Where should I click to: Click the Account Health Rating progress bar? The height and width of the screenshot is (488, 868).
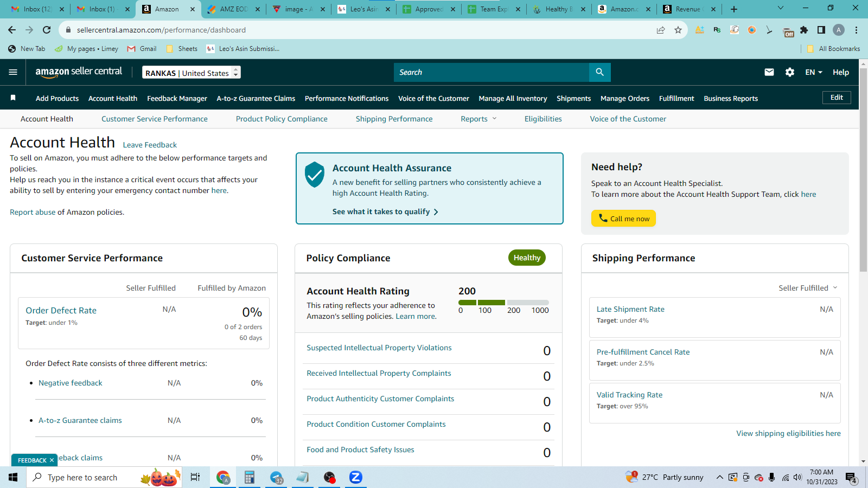point(503,303)
